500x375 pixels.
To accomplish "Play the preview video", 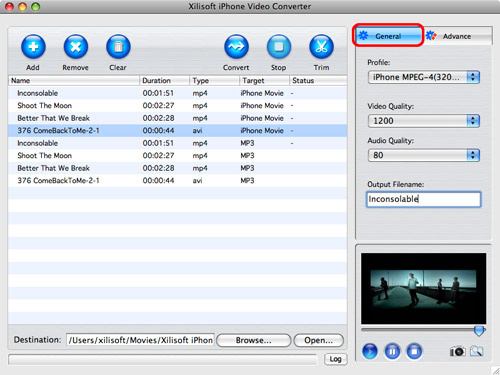I will [370, 351].
